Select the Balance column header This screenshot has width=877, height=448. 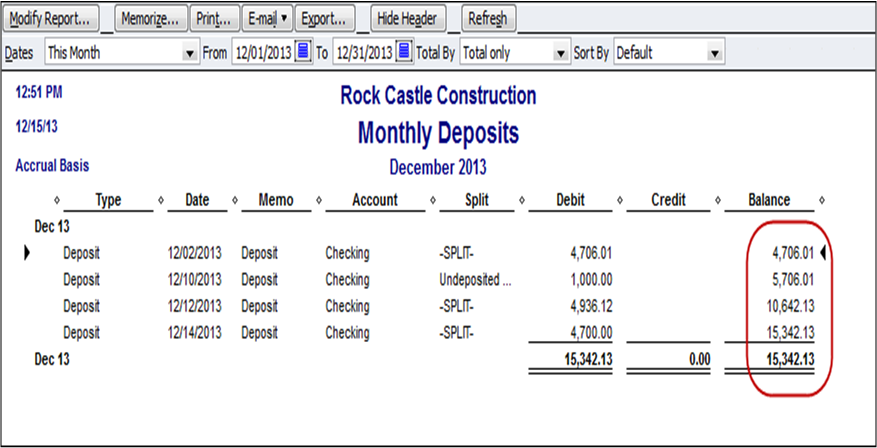(769, 200)
